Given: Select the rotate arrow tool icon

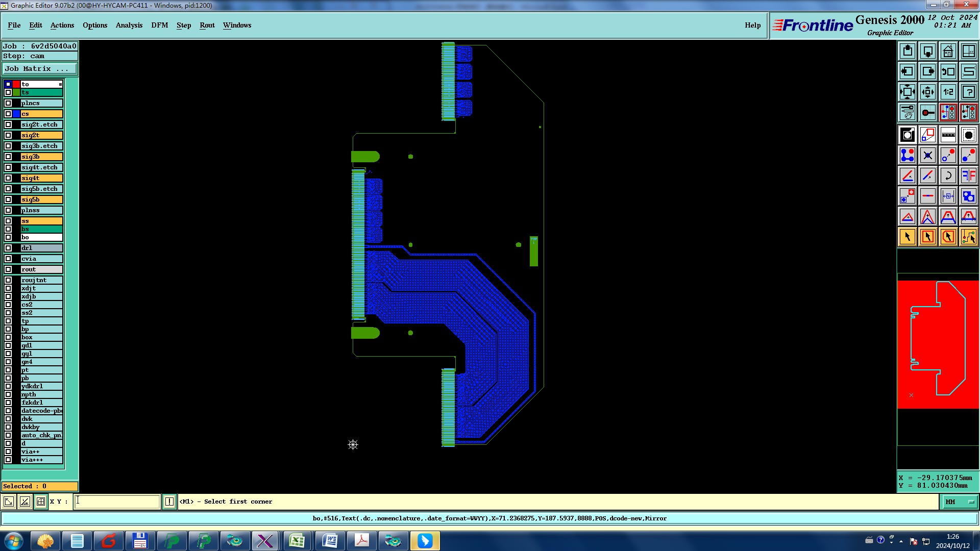Looking at the screenshot, I should [948, 176].
